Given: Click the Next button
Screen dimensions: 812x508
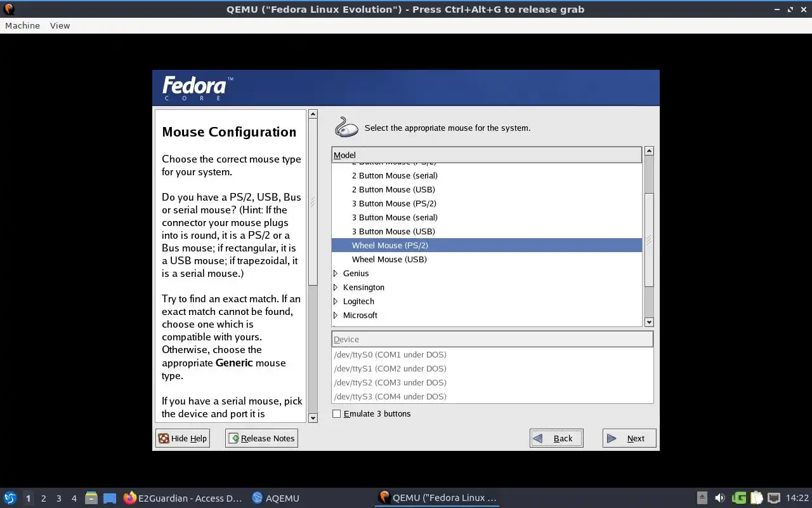Looking at the screenshot, I should [x=629, y=438].
